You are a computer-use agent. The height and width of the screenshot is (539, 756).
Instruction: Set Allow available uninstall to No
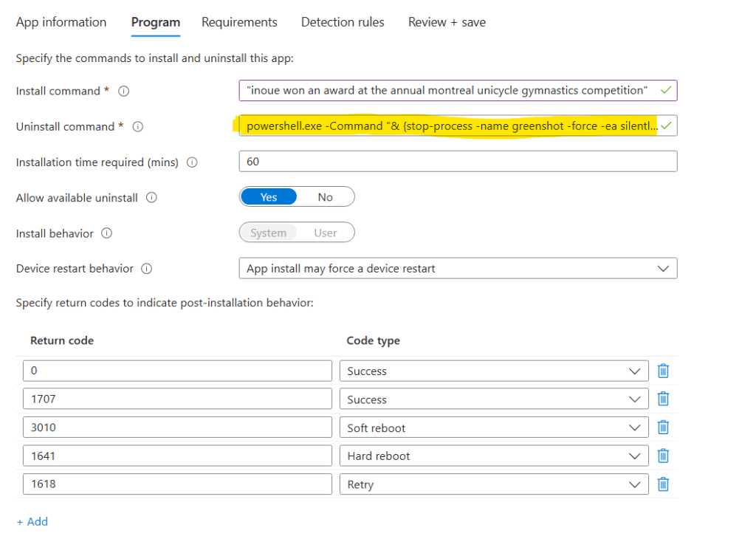[x=326, y=196]
